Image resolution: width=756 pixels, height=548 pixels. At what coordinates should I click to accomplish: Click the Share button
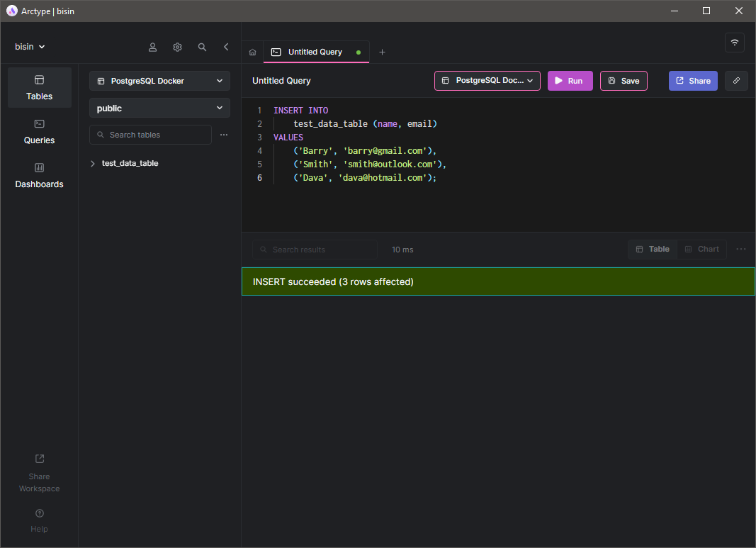point(693,81)
